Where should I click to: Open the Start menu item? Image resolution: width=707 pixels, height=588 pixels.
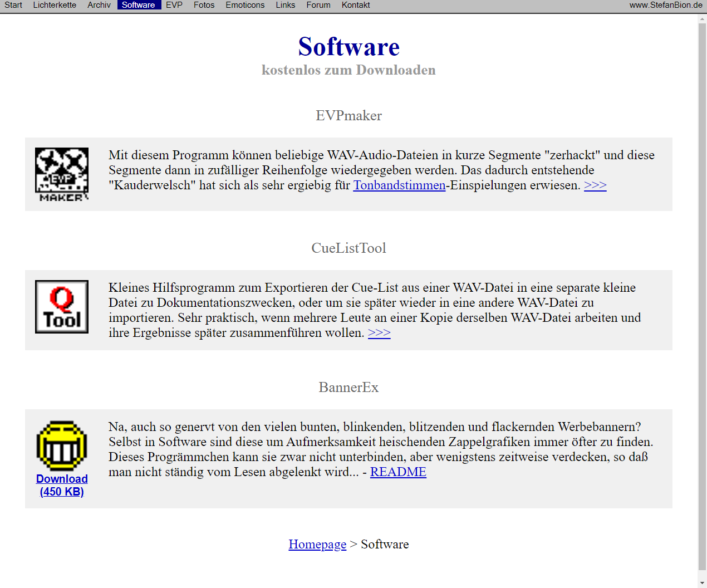click(13, 5)
